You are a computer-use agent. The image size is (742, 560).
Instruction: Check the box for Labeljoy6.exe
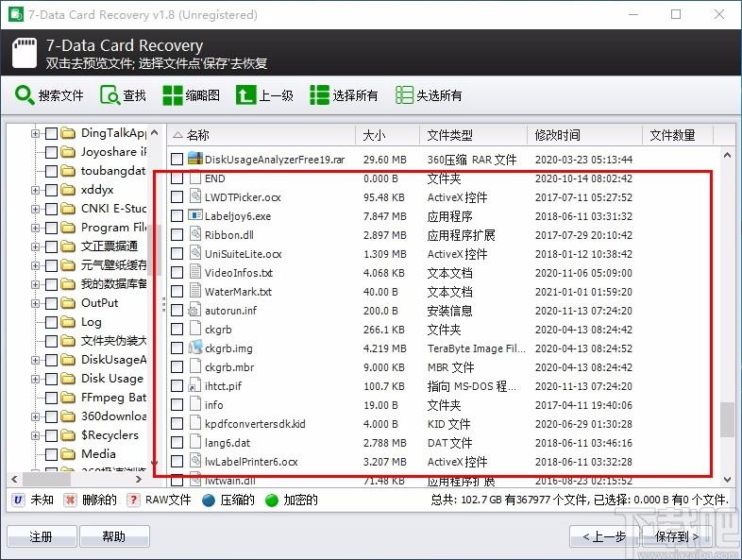pyautogui.click(x=177, y=216)
